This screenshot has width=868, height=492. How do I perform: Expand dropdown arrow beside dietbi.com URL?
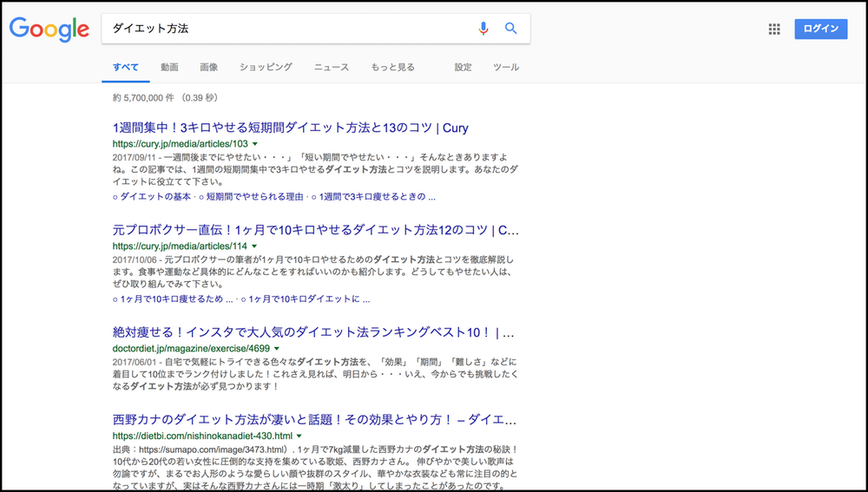pyautogui.click(x=298, y=436)
